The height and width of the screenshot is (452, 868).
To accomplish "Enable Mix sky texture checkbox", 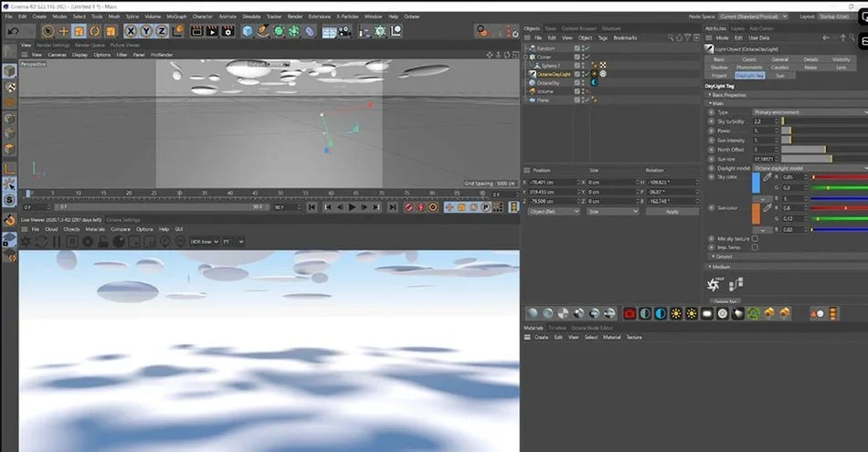I will point(755,238).
